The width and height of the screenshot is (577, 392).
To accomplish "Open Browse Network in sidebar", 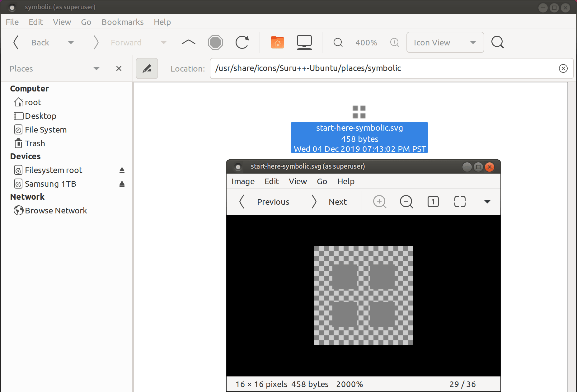I will click(x=50, y=211).
